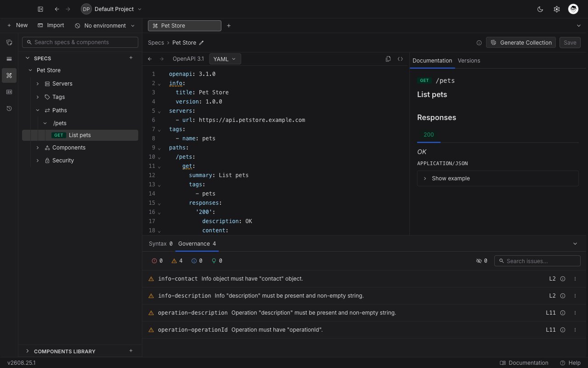Add a new spec with SPECS plus
This screenshot has width=588, height=368.
tap(131, 58)
